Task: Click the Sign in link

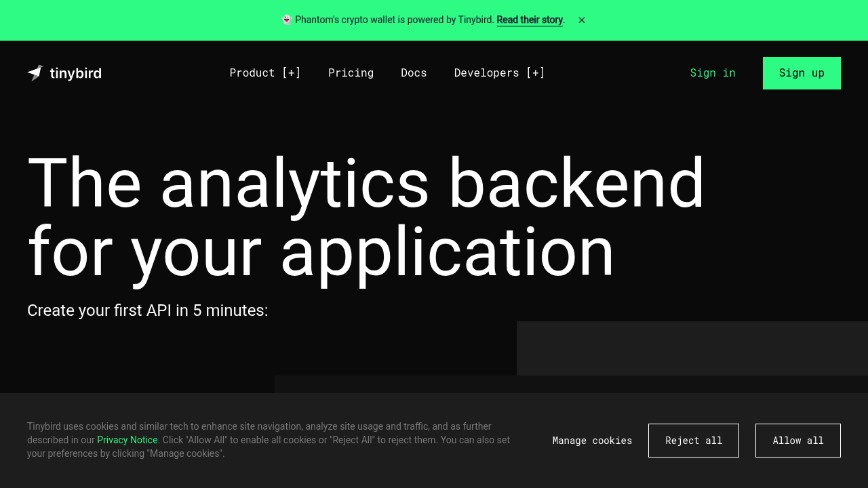Action: [x=713, y=73]
